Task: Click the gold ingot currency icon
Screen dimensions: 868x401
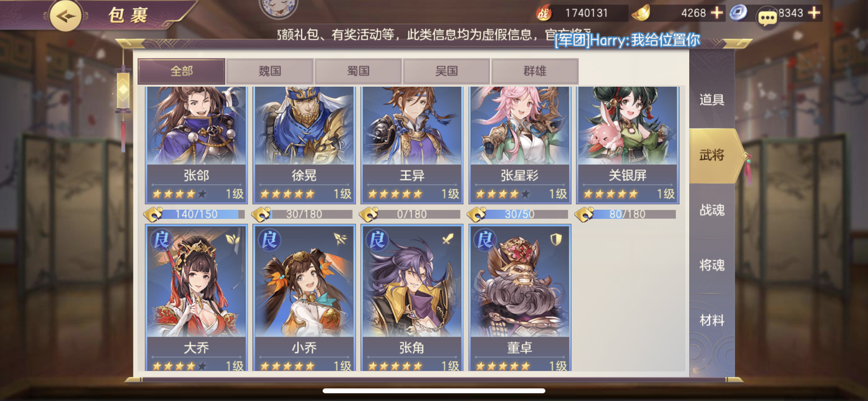Action: 641,13
